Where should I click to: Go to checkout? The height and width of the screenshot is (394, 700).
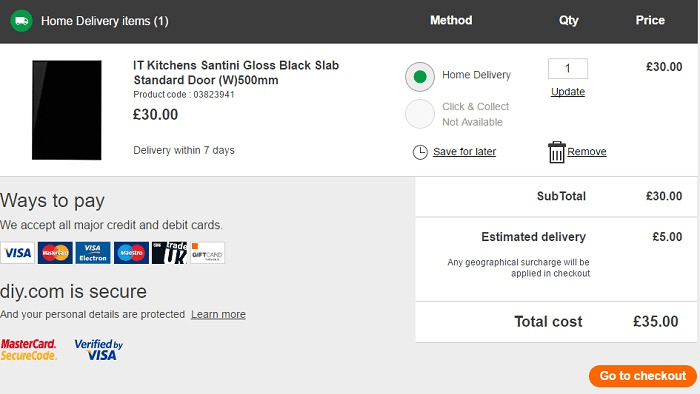[642, 376]
